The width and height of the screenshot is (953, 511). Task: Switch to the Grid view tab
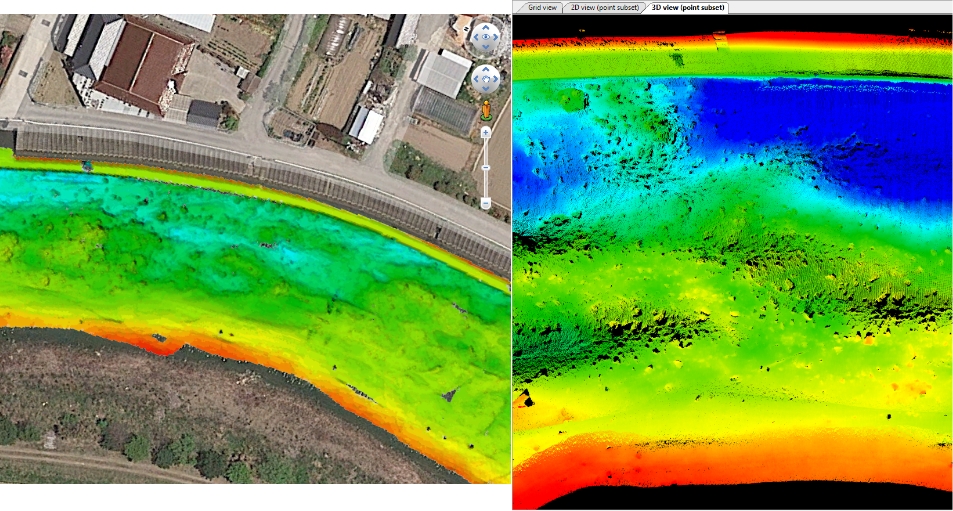542,7
